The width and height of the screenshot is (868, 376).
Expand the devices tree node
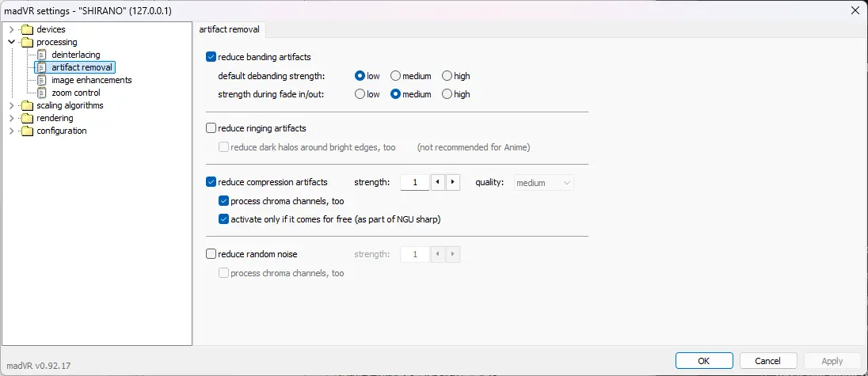(x=11, y=29)
